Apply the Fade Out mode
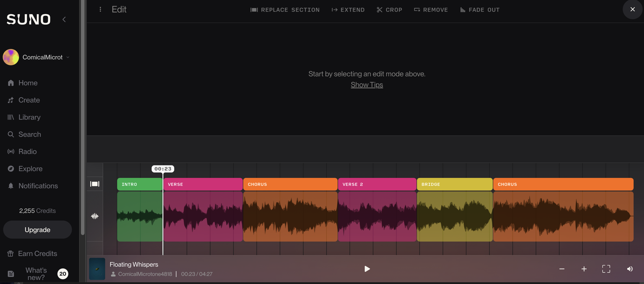644x284 pixels. coord(480,10)
